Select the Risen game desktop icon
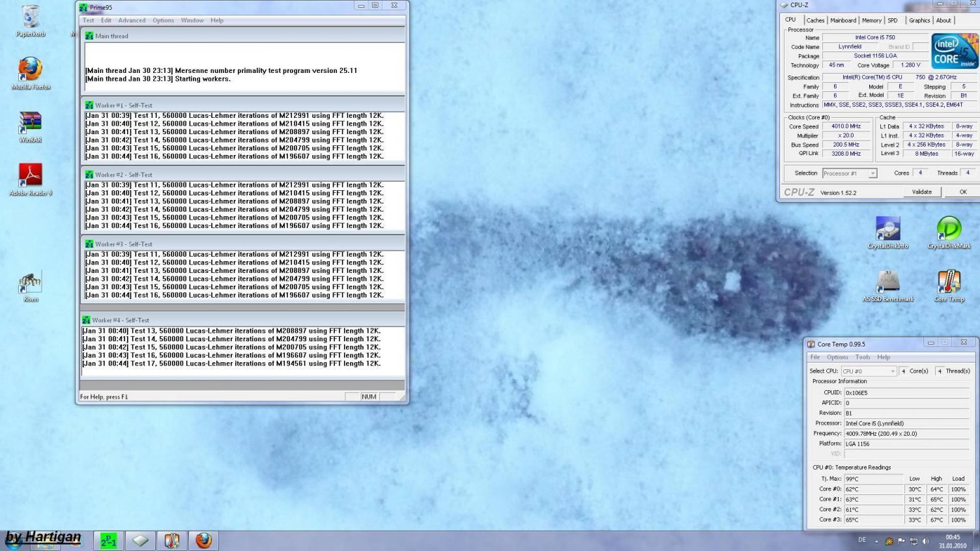This screenshot has height=551, width=980. 31,287
